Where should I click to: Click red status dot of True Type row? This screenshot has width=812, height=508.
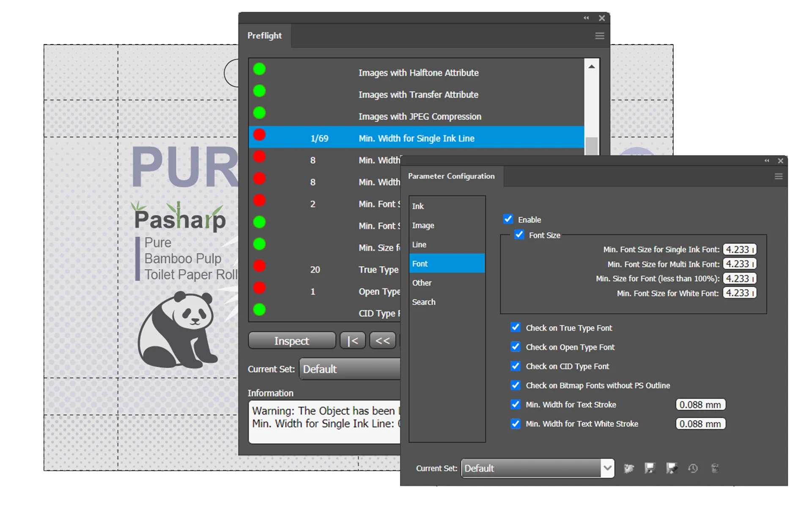click(x=259, y=266)
